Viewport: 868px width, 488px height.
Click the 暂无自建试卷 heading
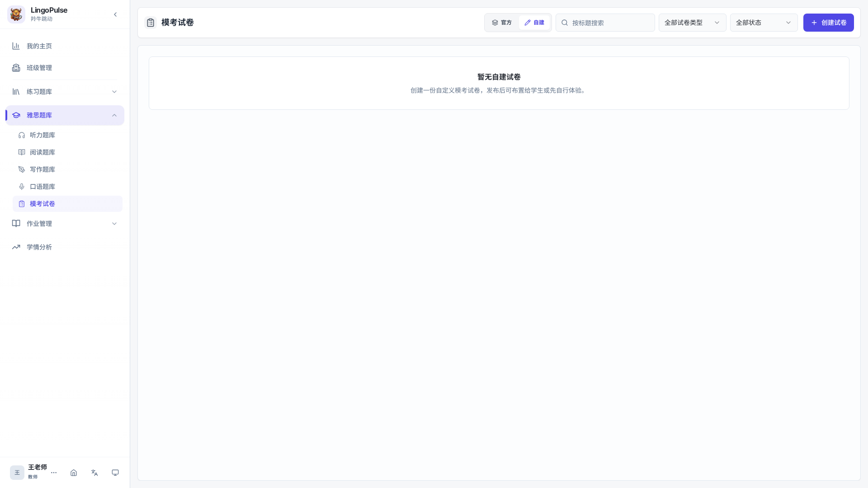499,77
